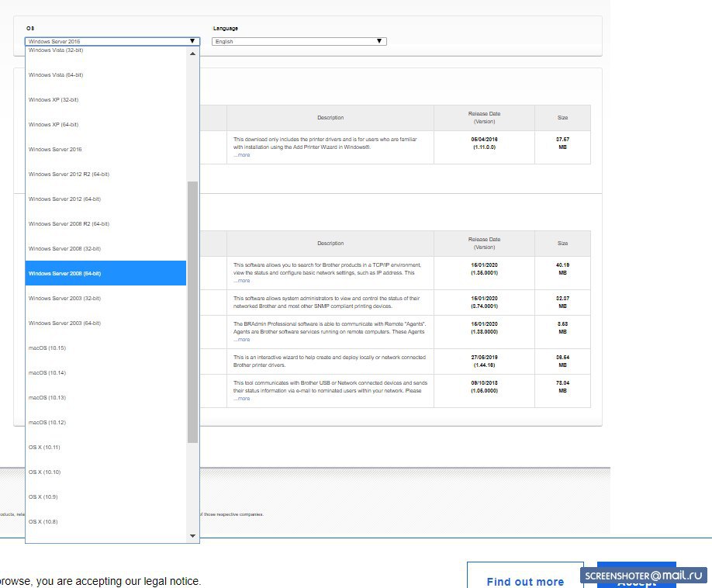Pick Windows Server 2016 in the list

pyautogui.click(x=105, y=150)
